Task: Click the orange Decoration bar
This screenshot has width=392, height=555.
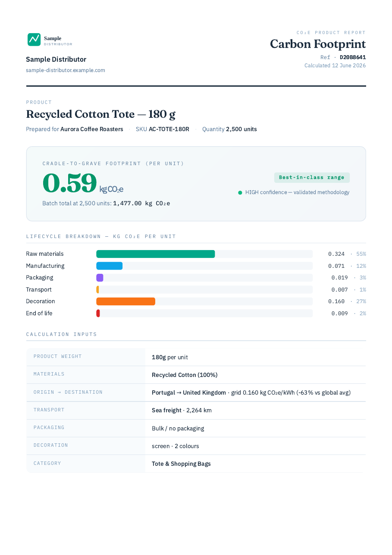Action: [125, 301]
